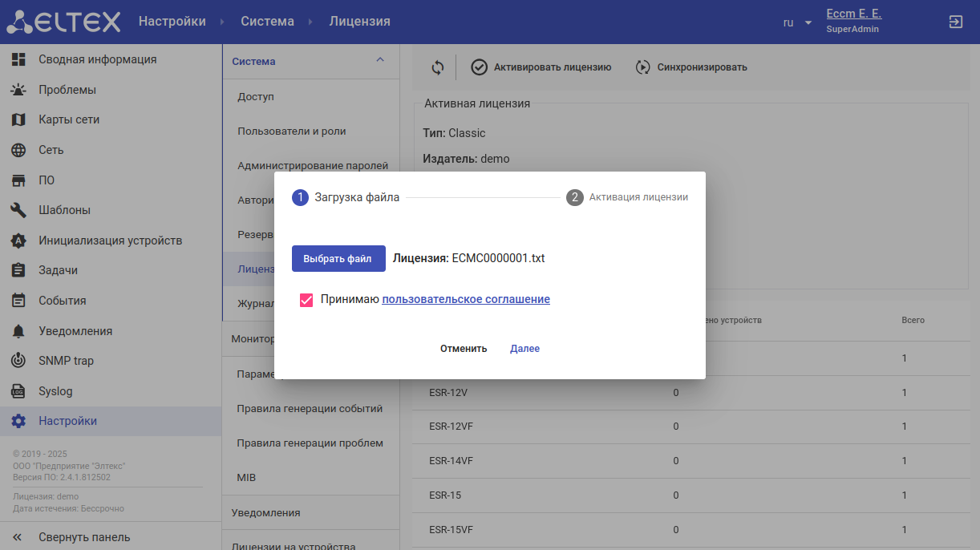Open the пользовательское соглашение link
The width and height of the screenshot is (980, 550).
coord(465,299)
